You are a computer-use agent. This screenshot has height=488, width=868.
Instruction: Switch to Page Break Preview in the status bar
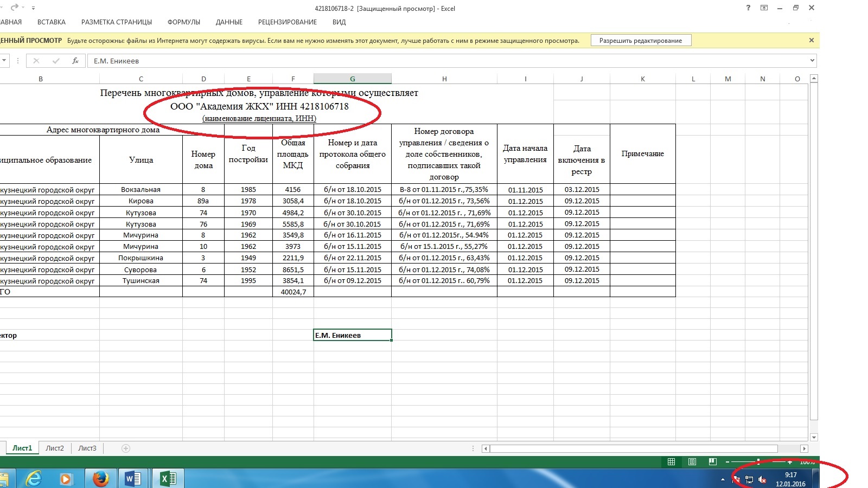713,462
